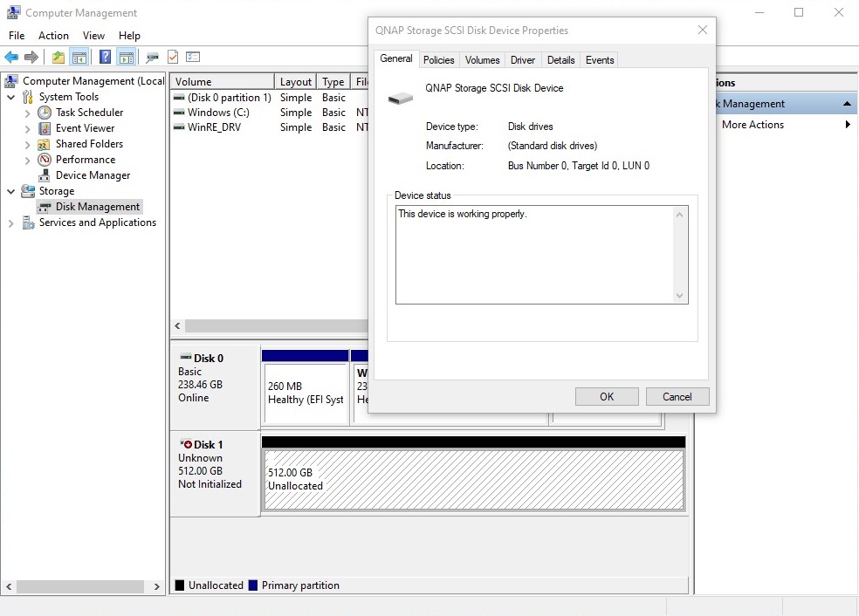Click the Computer Management root icon

[x=11, y=81]
